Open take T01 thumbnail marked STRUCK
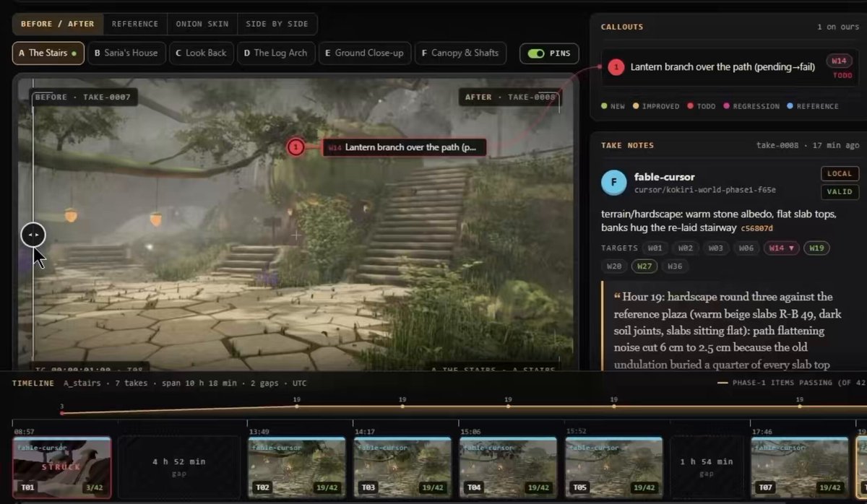This screenshot has height=504, width=867. tap(62, 466)
